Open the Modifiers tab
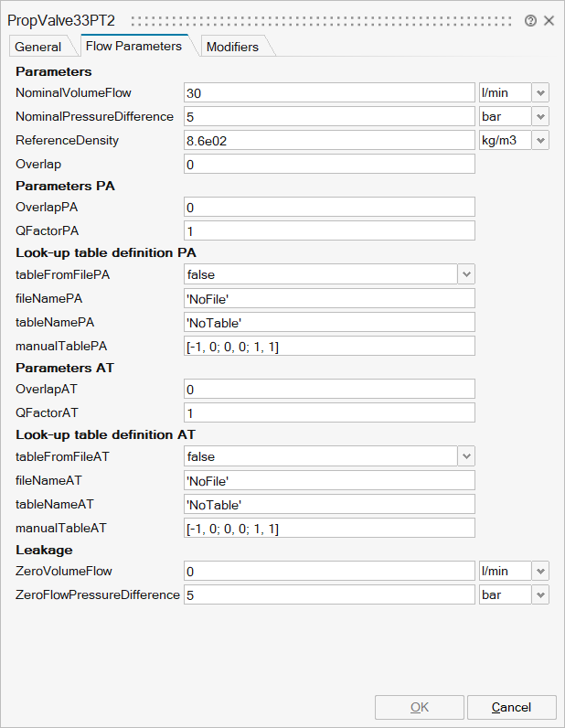 click(232, 47)
